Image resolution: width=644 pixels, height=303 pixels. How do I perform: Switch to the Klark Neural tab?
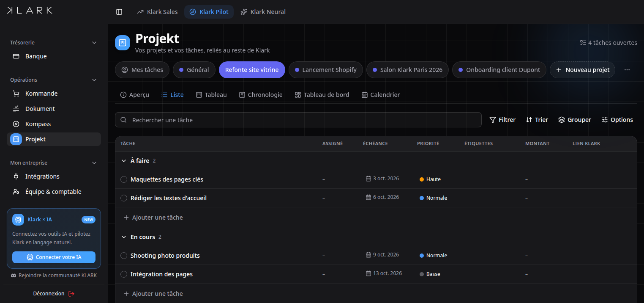pyautogui.click(x=263, y=12)
